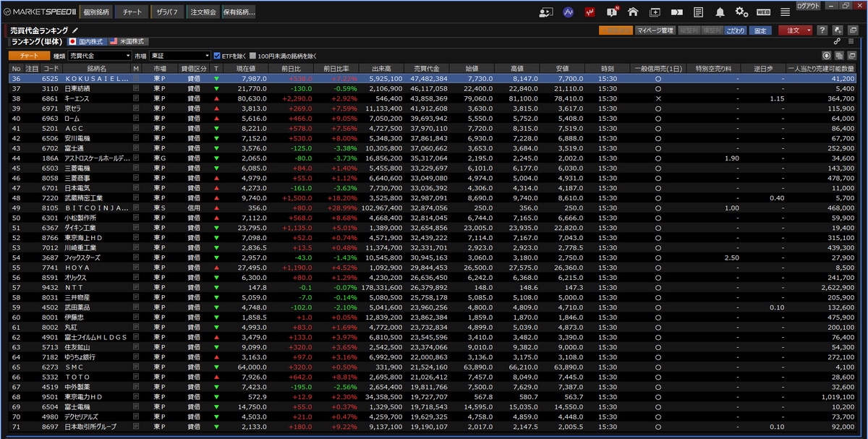Toggle the M box in 丸紅 row
This screenshot has height=439, width=868.
136,326
